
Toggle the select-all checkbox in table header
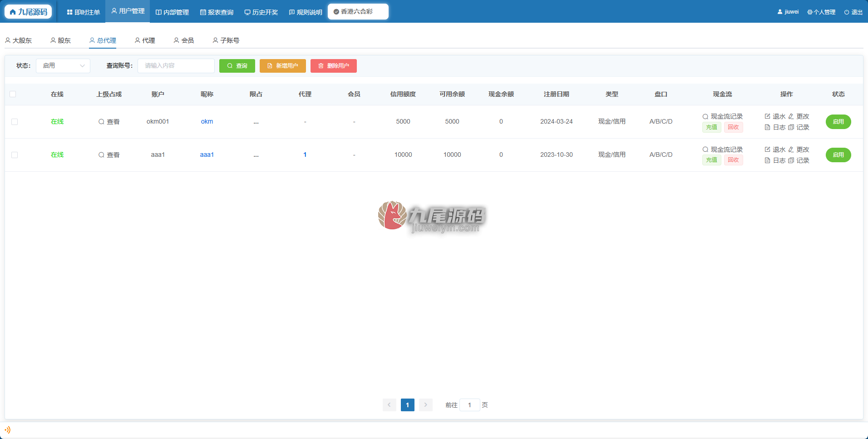tap(13, 94)
